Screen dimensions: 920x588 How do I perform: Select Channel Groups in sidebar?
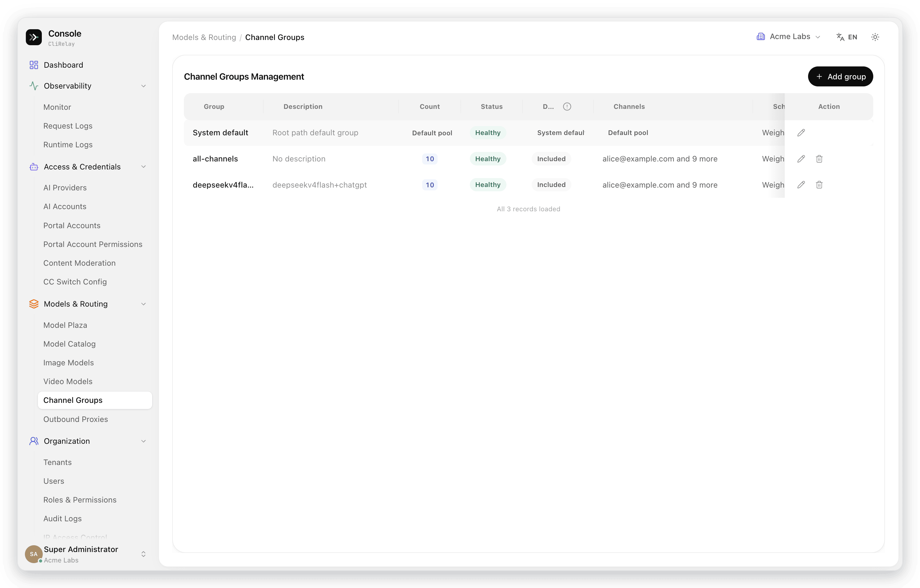click(95, 400)
